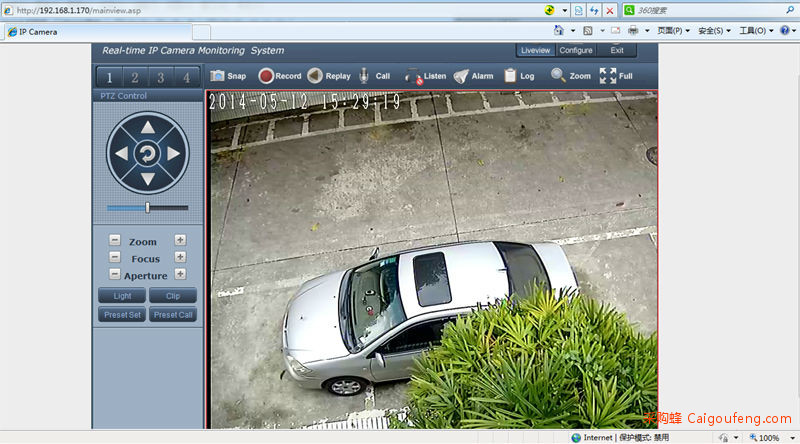Image resolution: width=800 pixels, height=444 pixels.
Task: Click the Clip button
Action: point(172,296)
